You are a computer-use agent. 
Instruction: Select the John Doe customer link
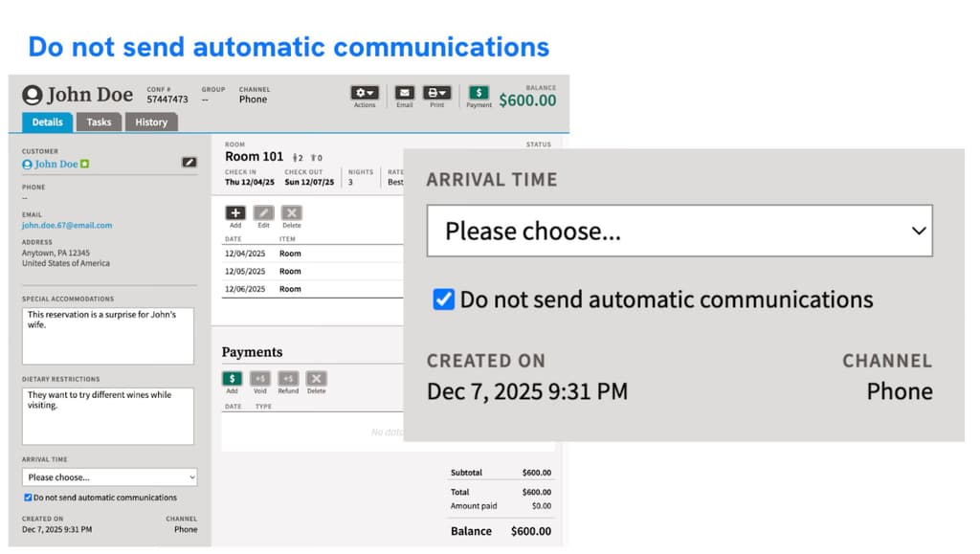point(48,163)
